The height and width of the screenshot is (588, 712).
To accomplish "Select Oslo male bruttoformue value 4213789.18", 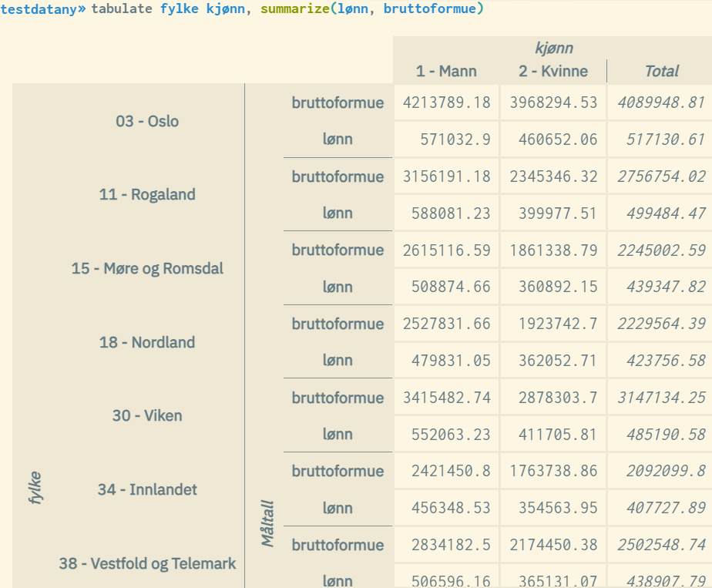I will (x=446, y=102).
